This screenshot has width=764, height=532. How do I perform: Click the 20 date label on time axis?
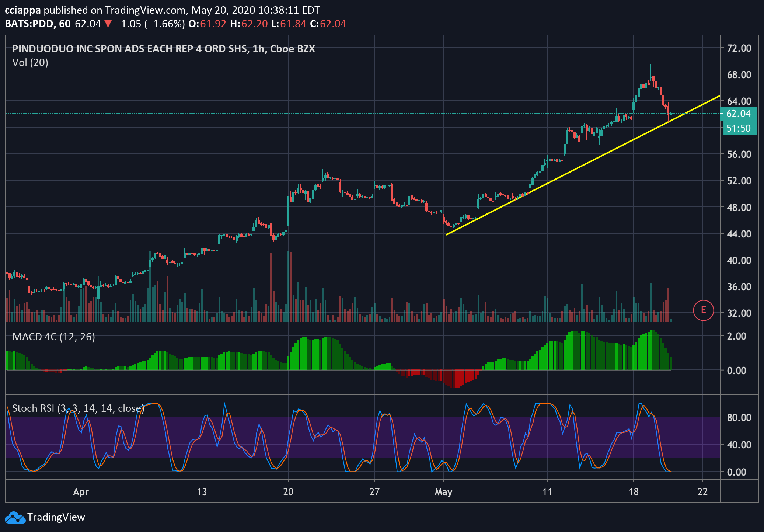click(288, 492)
